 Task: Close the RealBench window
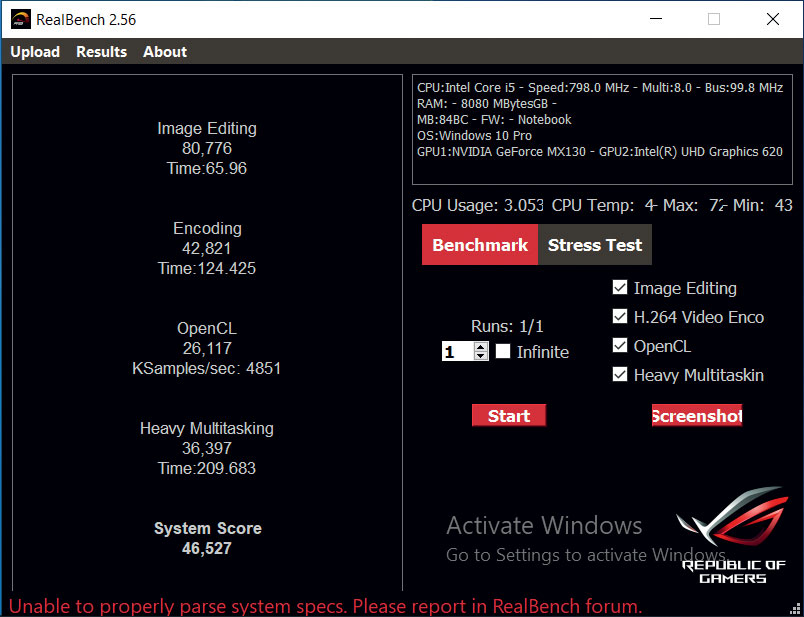point(773,19)
